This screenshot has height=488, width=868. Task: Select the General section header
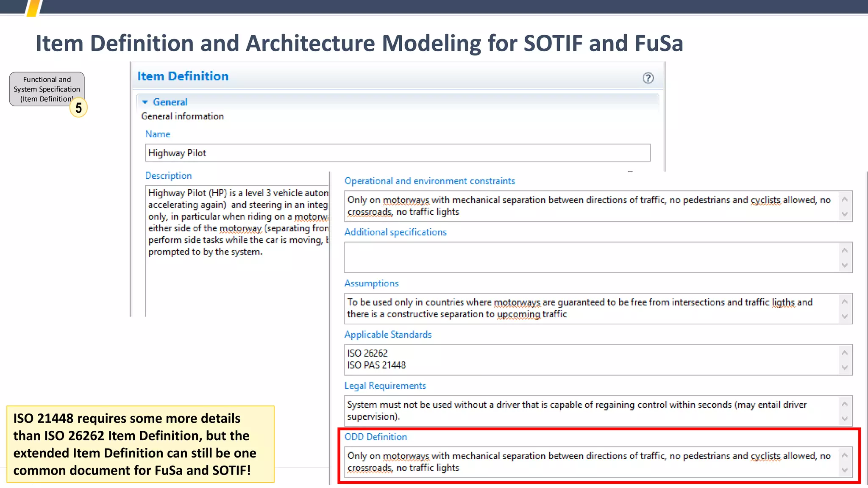(x=397, y=102)
